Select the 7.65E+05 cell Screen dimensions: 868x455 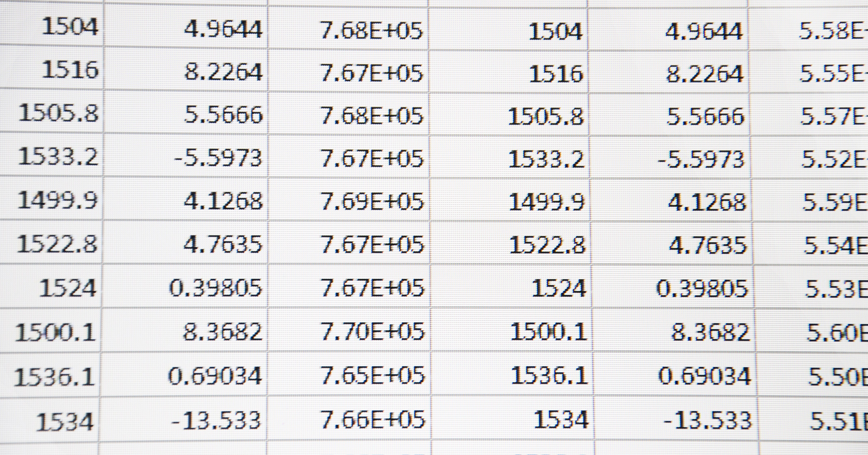(x=373, y=375)
